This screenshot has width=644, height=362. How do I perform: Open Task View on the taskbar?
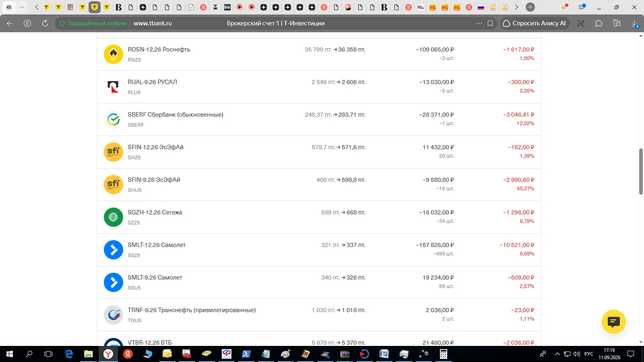click(48, 354)
